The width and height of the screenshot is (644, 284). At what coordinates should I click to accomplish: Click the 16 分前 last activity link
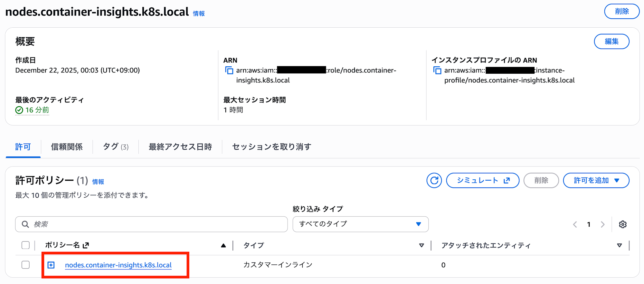pos(37,110)
